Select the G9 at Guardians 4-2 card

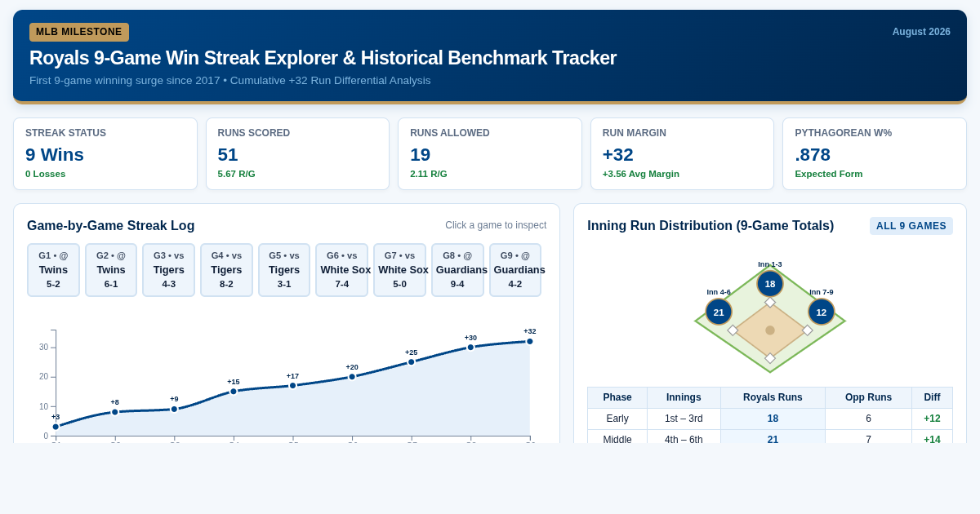pyautogui.click(x=515, y=270)
